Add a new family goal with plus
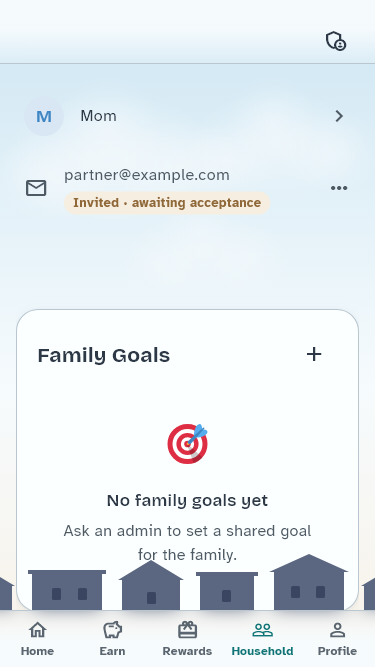 [x=314, y=354]
